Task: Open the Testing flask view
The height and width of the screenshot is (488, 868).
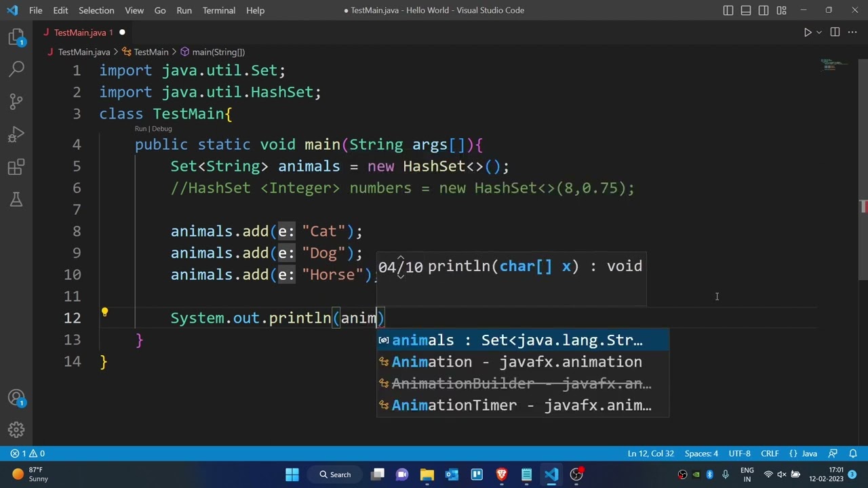Action: click(x=16, y=199)
